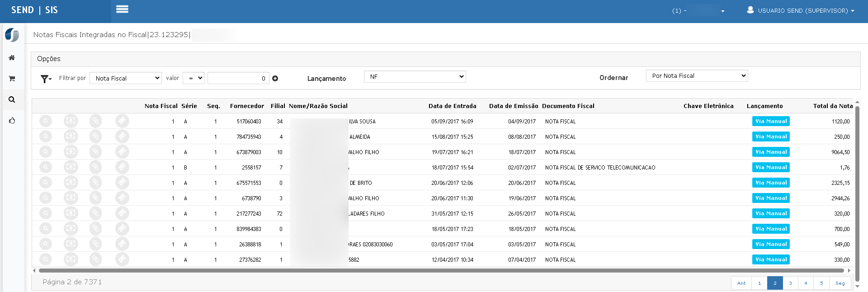This screenshot has width=868, height=292.
Task: Expand the Lançamento NF dropdown
Action: [415, 77]
